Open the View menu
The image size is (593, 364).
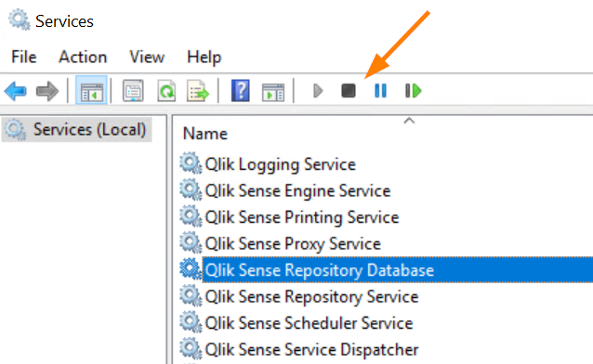point(147,57)
